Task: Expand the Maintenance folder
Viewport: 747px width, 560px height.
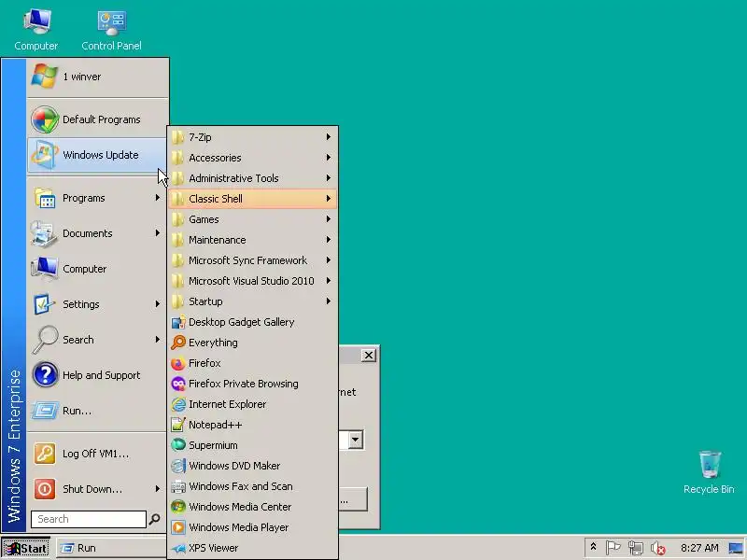Action: 252,240
